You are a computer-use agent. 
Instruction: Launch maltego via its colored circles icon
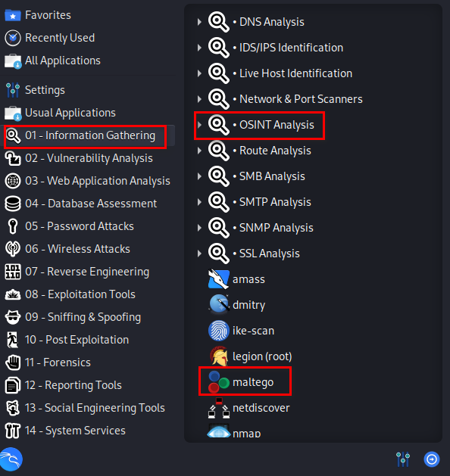219,382
